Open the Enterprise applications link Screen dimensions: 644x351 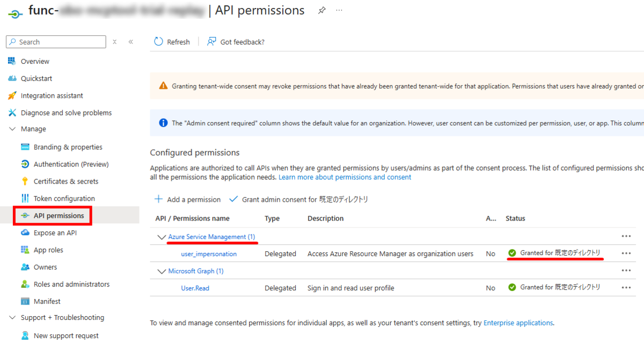[518, 323]
